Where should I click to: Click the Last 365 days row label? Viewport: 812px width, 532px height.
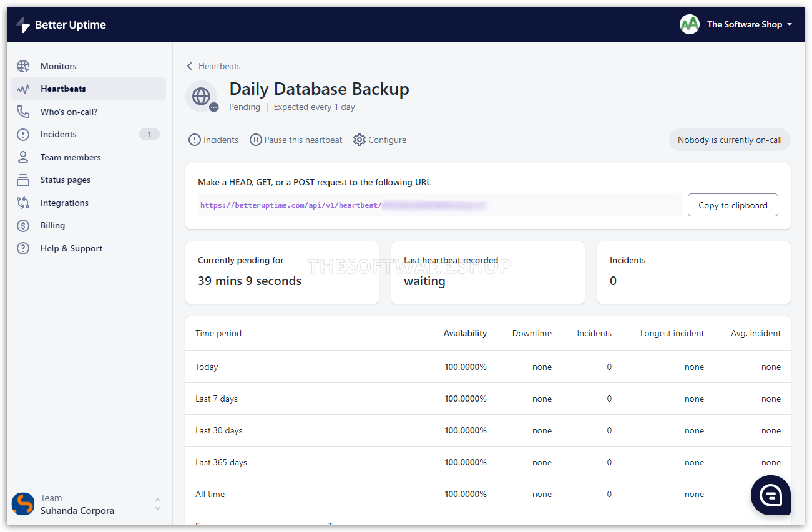pyautogui.click(x=221, y=462)
